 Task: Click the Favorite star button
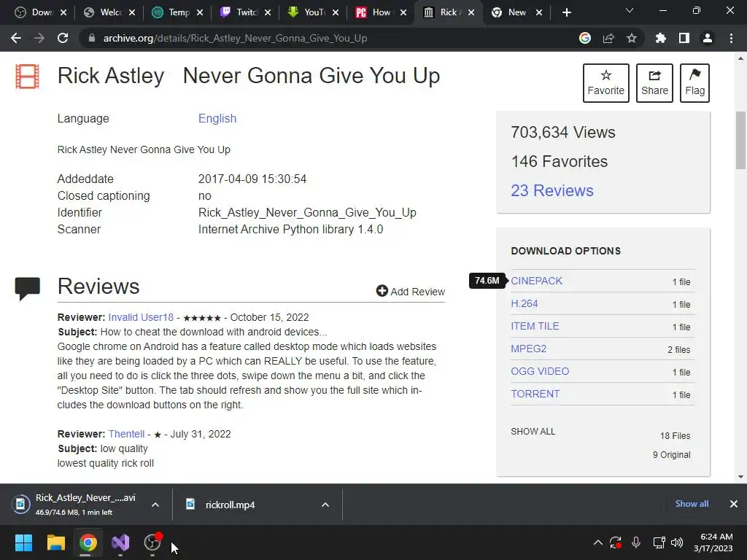606,83
